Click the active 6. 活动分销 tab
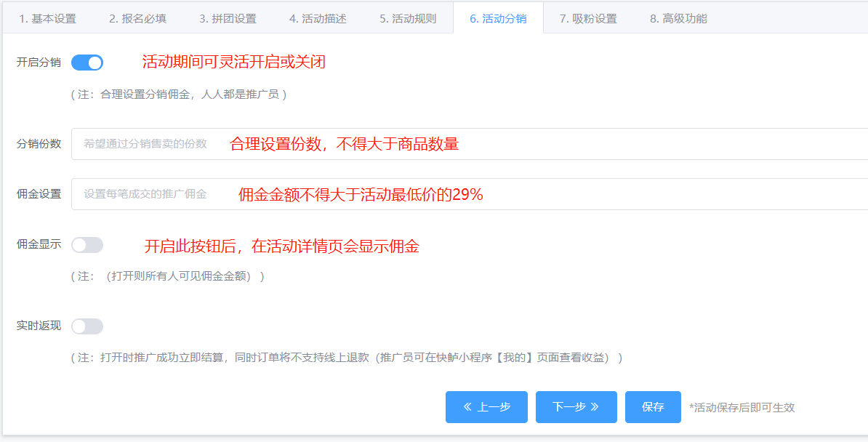 (498, 19)
